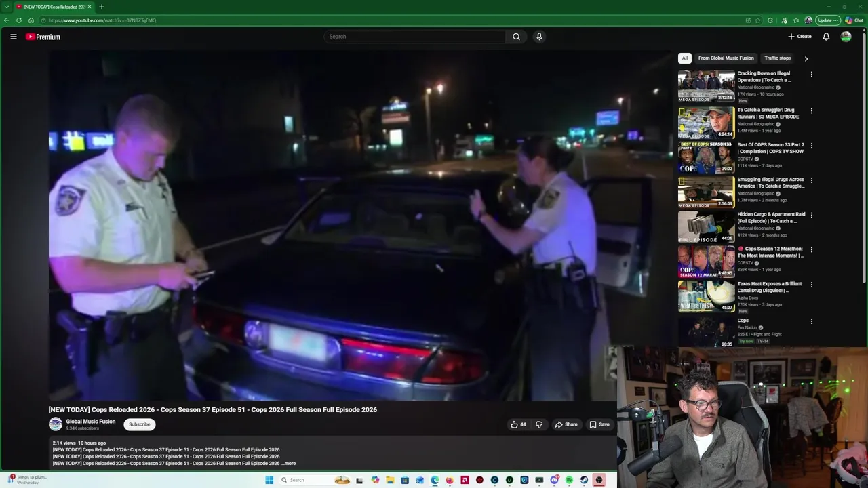868x488 pixels.
Task: Reload the YouTube page
Action: point(19,20)
